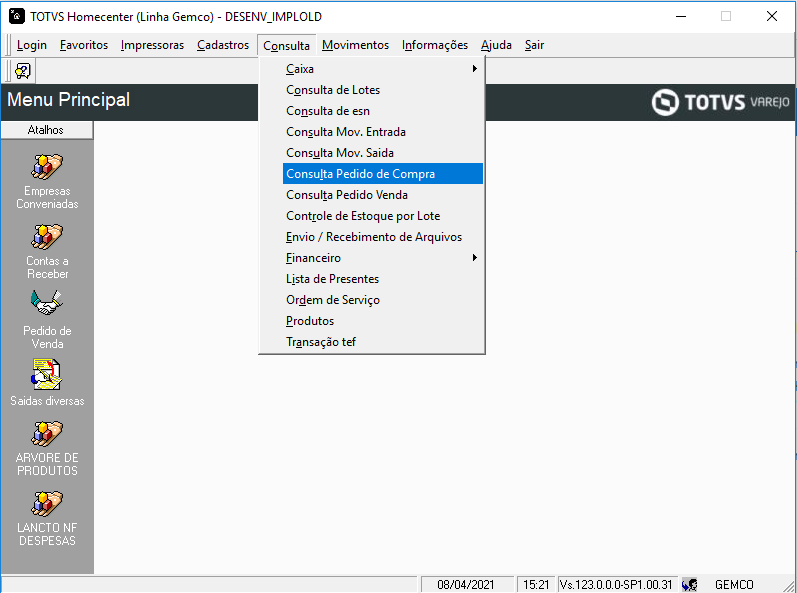
Task: Click the time 15:21 in status bar
Action: point(536,585)
